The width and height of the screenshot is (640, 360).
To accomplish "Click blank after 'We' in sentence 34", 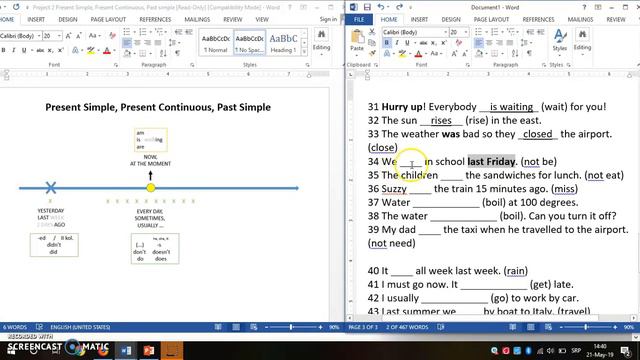I will coord(411,162).
